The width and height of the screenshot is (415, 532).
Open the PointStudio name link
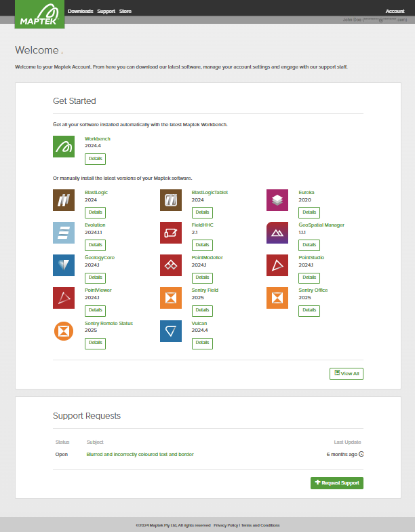point(312,258)
